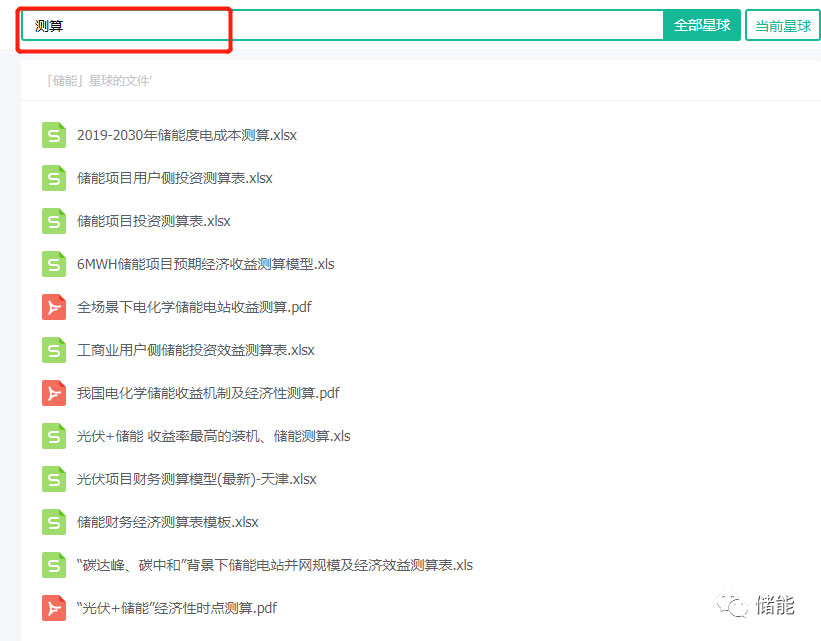Click PDF icon next to 我国电化学储能收益机制及经济性测算.pdf
The width and height of the screenshot is (821, 641).
[53, 393]
